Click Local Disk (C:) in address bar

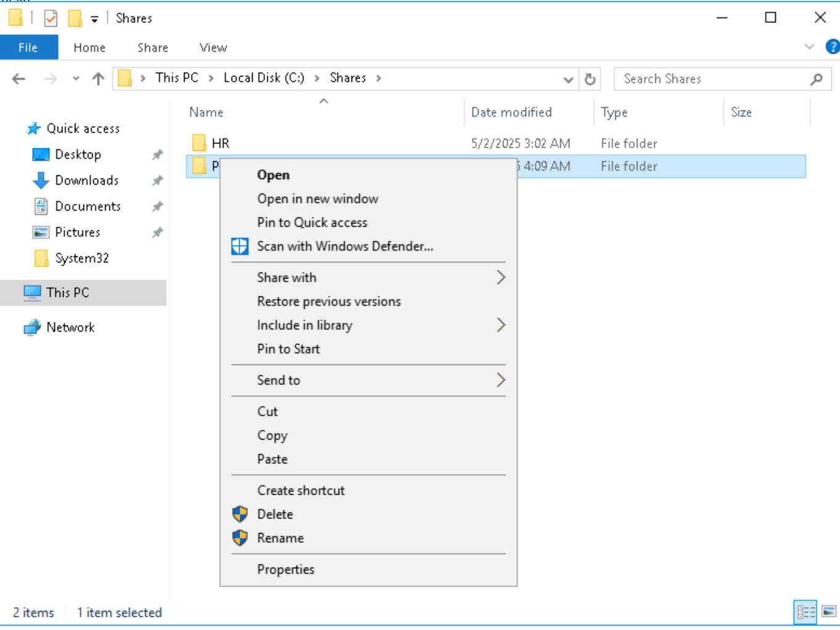tap(264, 78)
